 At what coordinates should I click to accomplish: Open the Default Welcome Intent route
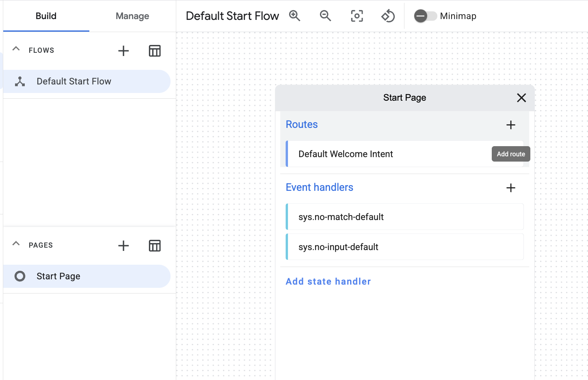[404, 154]
